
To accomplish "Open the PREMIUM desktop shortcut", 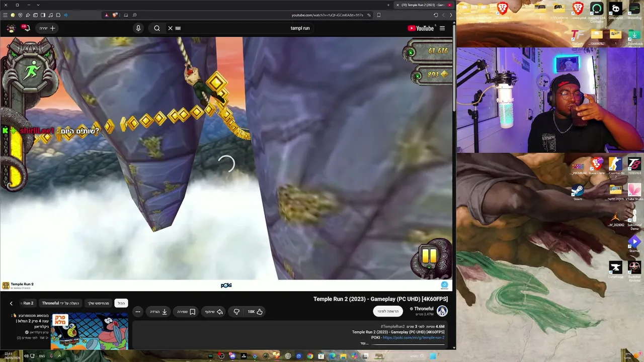I will pos(579,167).
